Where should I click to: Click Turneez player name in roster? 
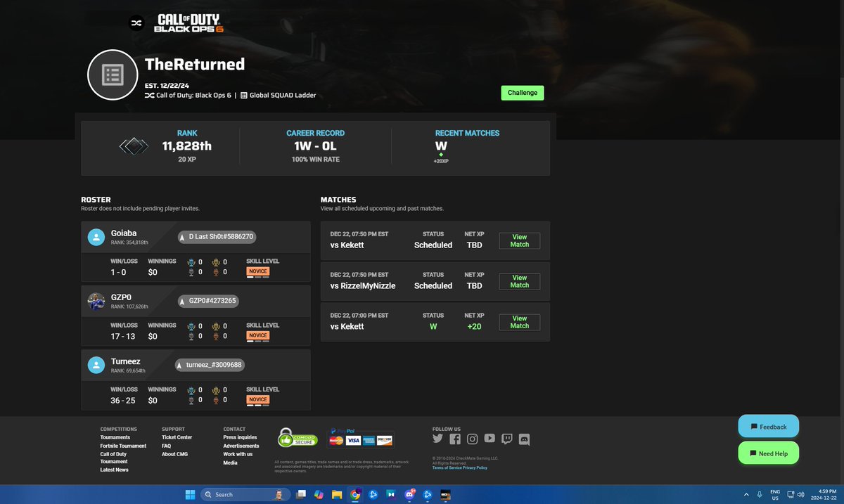126,361
